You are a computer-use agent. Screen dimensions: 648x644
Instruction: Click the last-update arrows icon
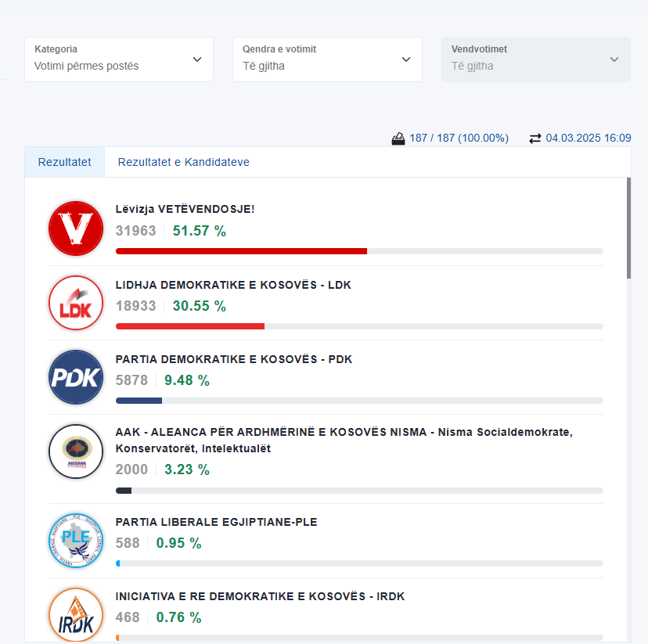[x=535, y=139]
